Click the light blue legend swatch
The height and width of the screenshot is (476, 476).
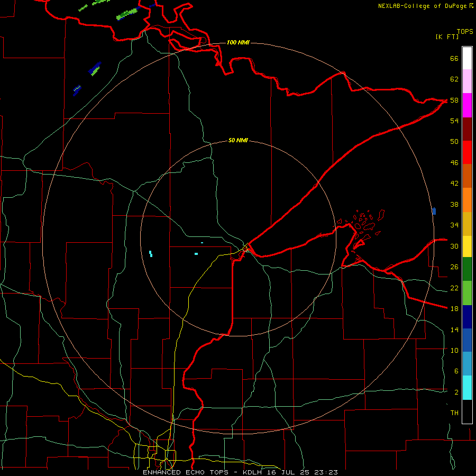467,364
